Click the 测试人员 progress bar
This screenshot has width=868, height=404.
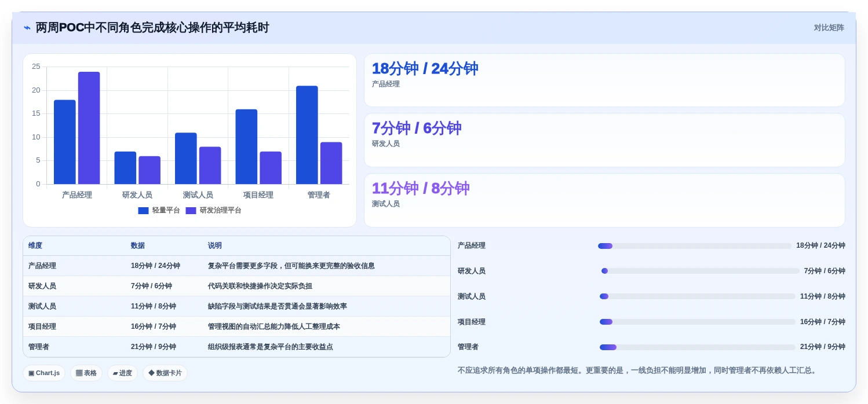click(x=698, y=296)
